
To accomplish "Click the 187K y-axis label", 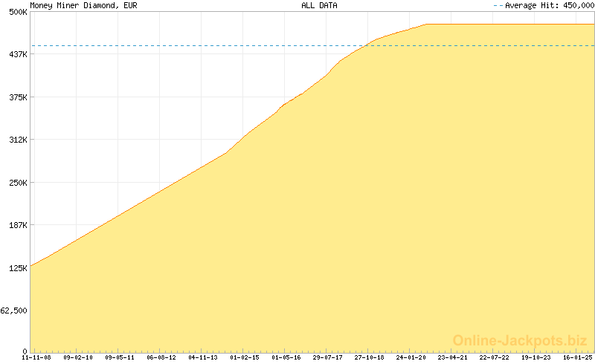I will (17, 225).
